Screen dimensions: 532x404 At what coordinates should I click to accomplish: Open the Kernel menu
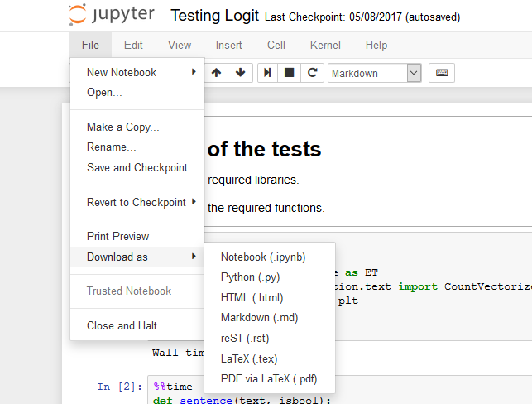[325, 45]
